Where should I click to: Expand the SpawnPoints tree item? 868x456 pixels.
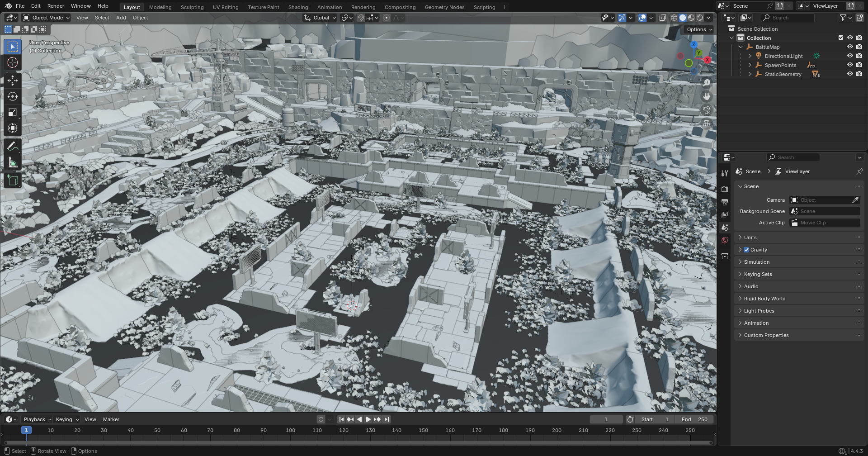(750, 65)
